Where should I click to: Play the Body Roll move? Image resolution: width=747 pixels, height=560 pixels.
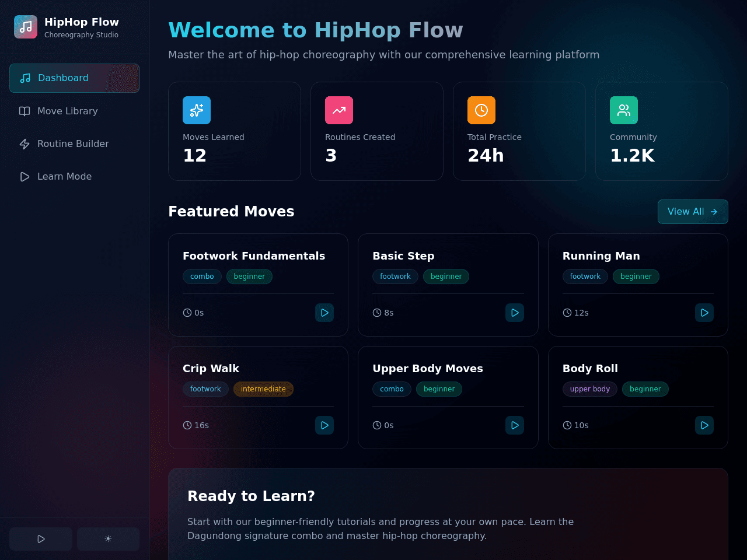[x=704, y=425]
